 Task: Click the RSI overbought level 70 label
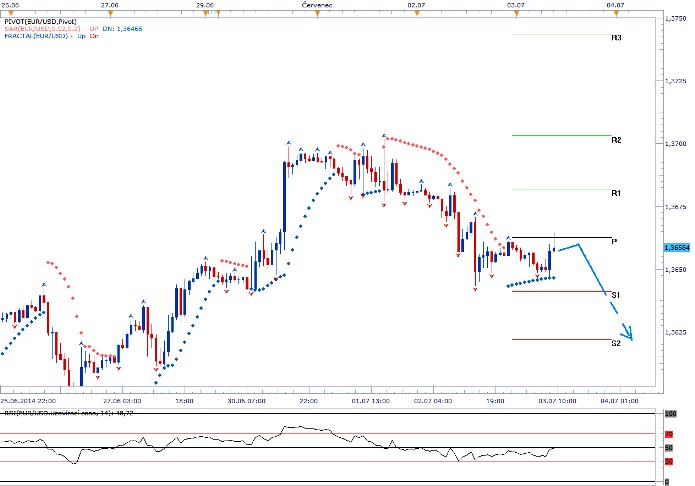[669, 434]
